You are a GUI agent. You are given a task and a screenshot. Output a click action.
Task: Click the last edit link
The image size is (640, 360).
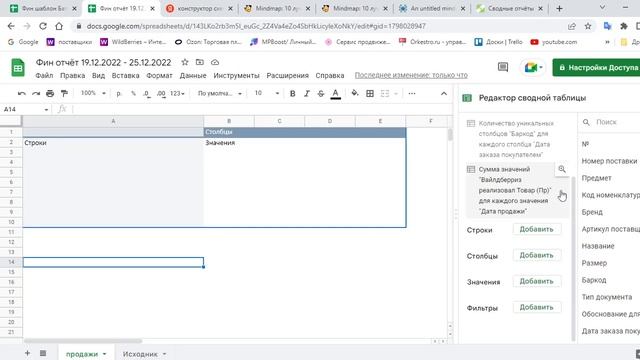[x=411, y=76]
